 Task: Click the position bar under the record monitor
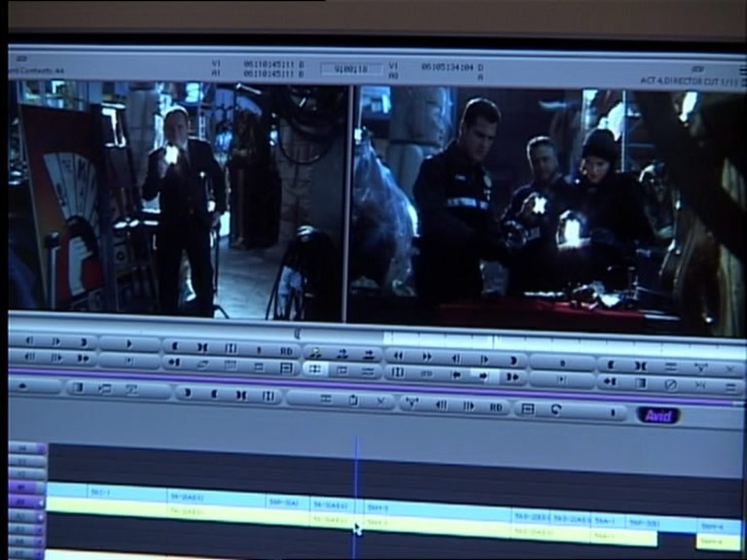click(562, 345)
